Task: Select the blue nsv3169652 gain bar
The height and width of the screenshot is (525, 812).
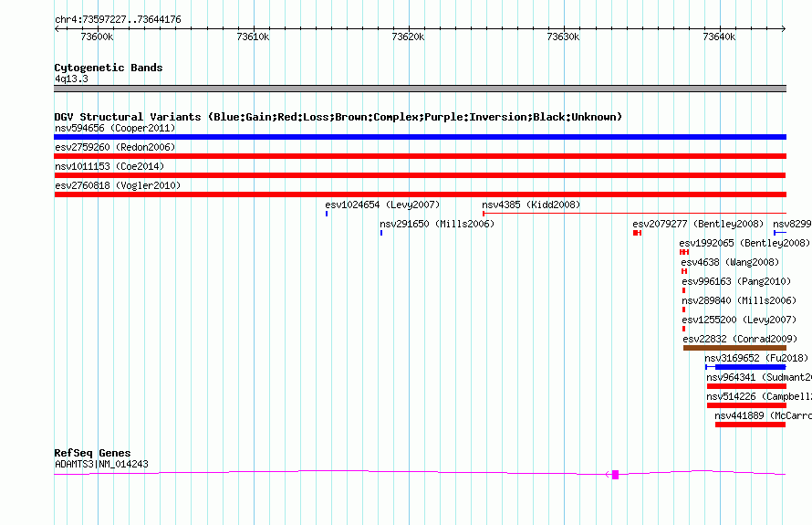Action: (745, 367)
